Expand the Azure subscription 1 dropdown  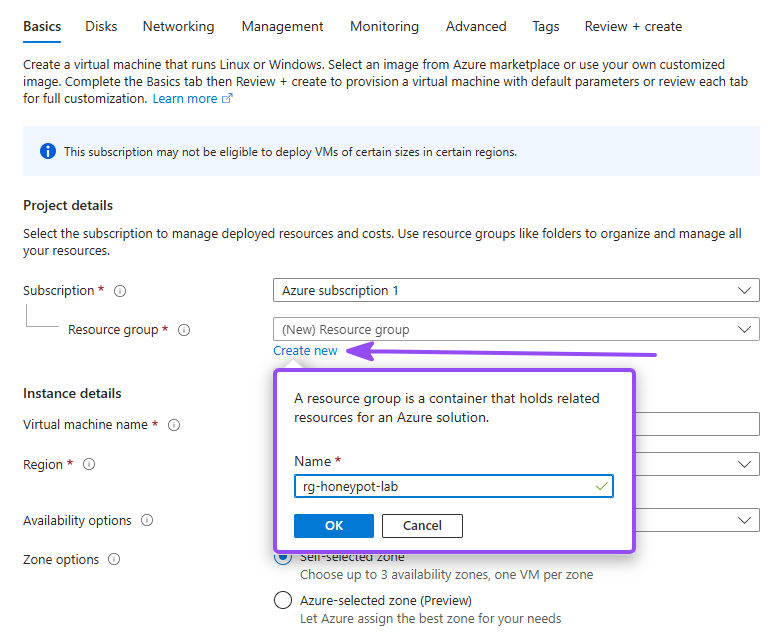pyautogui.click(x=516, y=290)
